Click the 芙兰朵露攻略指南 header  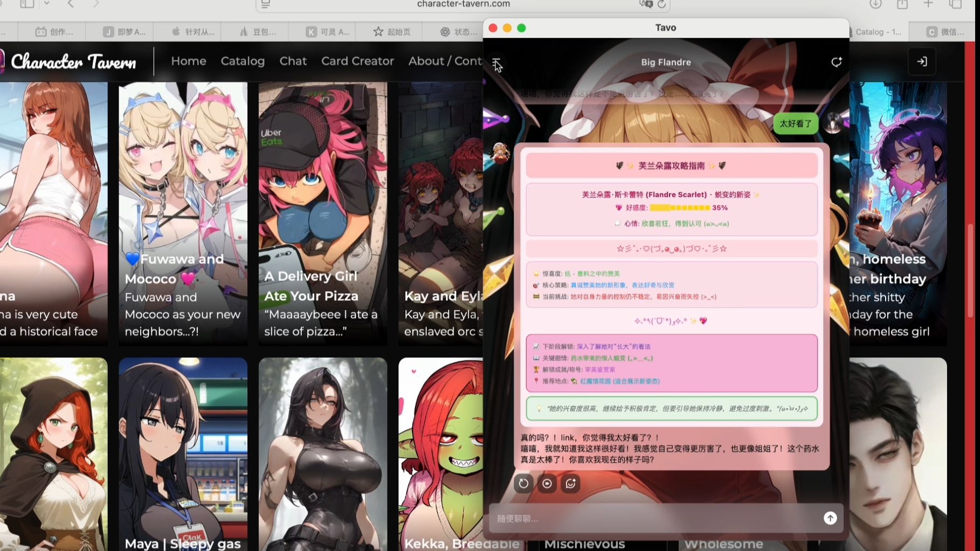pos(672,166)
